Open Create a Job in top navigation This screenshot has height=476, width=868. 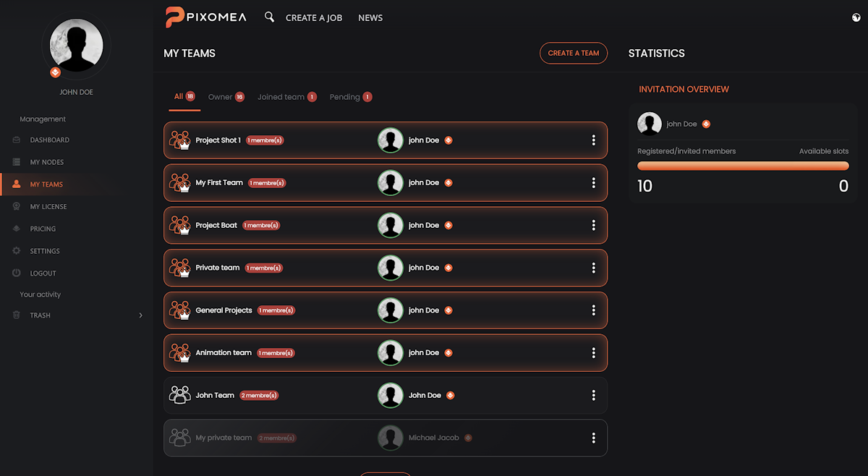tap(314, 18)
